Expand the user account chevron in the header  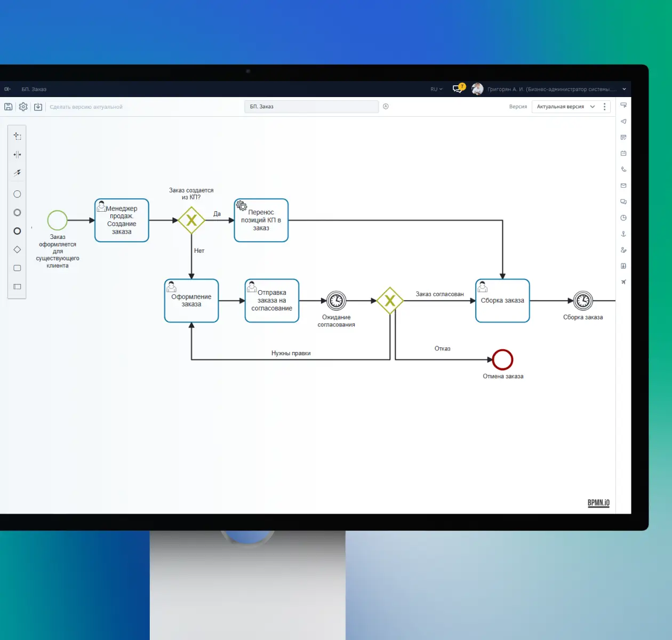click(x=624, y=89)
